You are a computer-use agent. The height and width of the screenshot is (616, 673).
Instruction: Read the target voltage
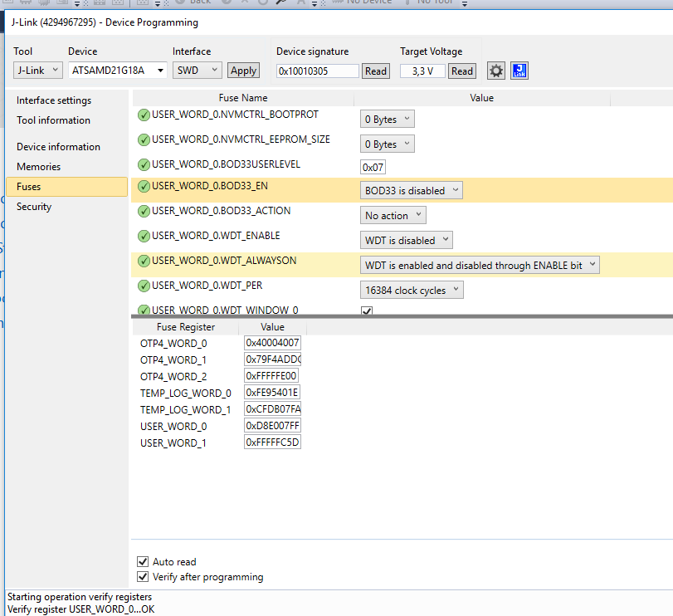[x=462, y=71]
